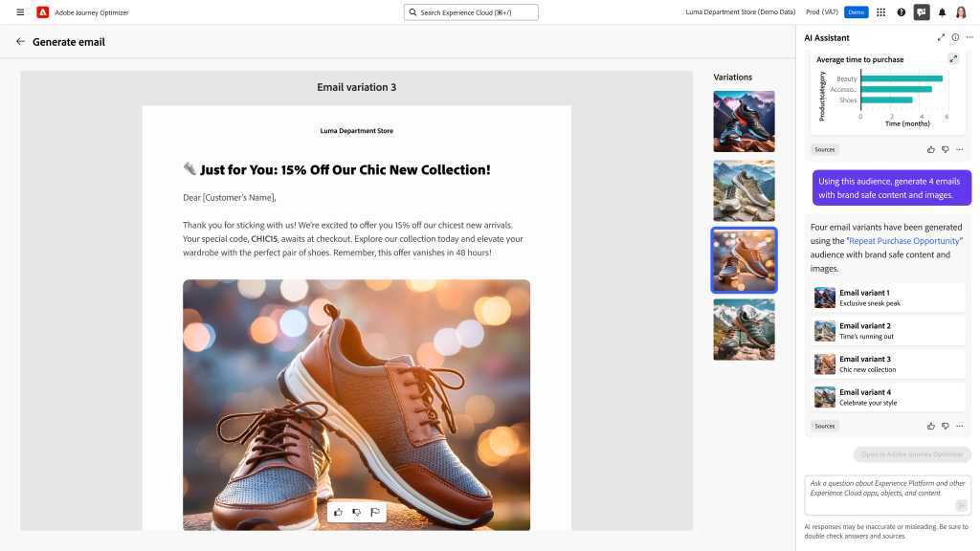Open the Repeat Purchase Opportunity link

click(903, 240)
